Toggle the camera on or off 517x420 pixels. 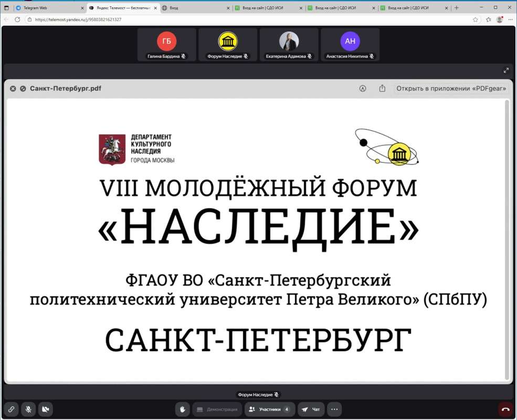pos(45,409)
